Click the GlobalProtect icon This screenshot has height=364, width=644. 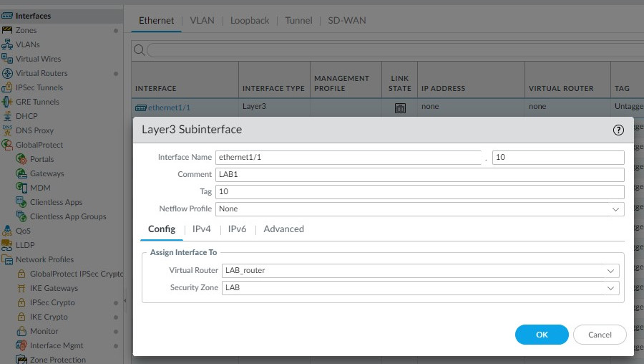coord(7,144)
